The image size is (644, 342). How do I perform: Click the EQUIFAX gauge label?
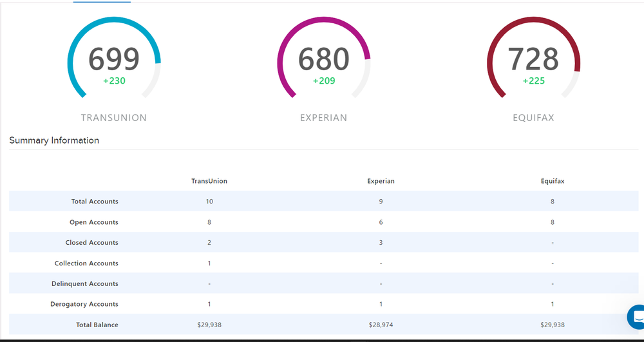533,118
